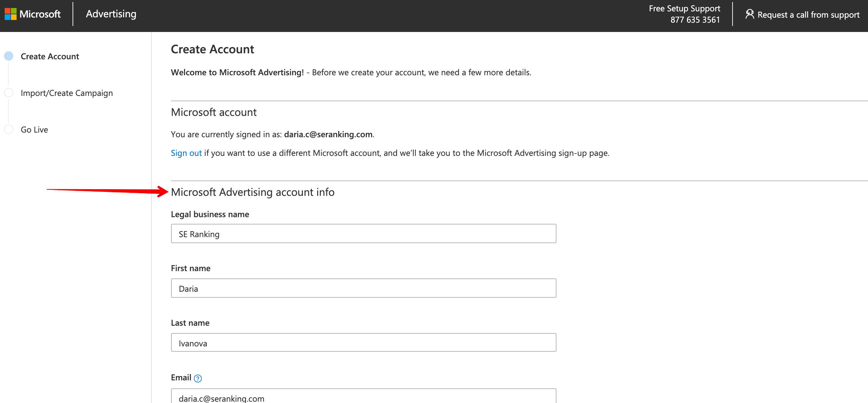
Task: Open the Create Account step
Action: [50, 56]
